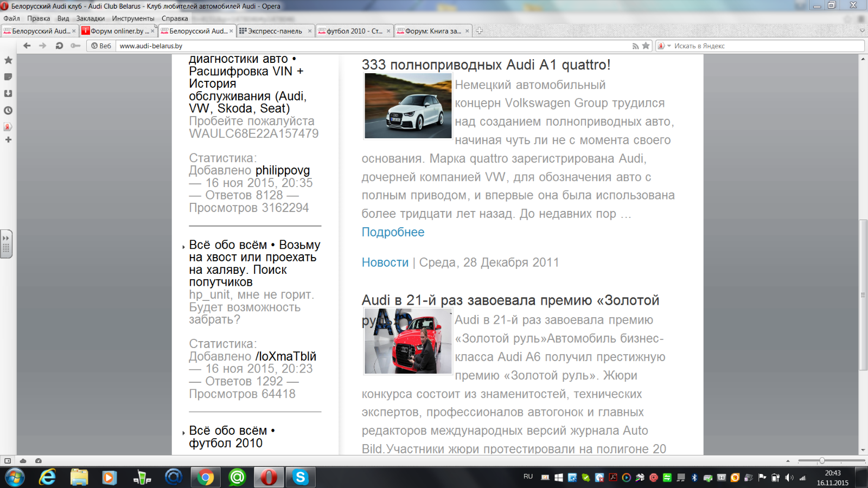Image resolution: width=868 pixels, height=488 pixels.
Task: Open a new tab with plus button
Action: point(479,31)
